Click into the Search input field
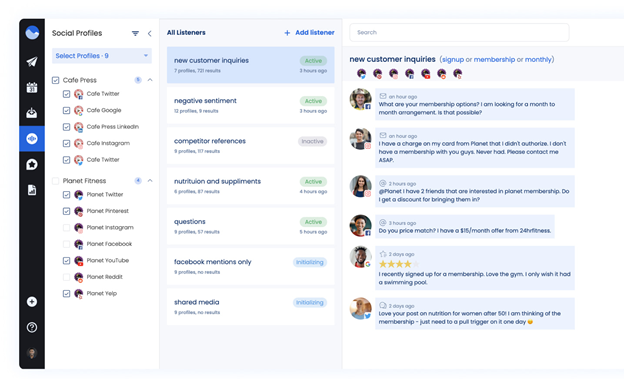The width and height of the screenshot is (624, 379). [459, 32]
